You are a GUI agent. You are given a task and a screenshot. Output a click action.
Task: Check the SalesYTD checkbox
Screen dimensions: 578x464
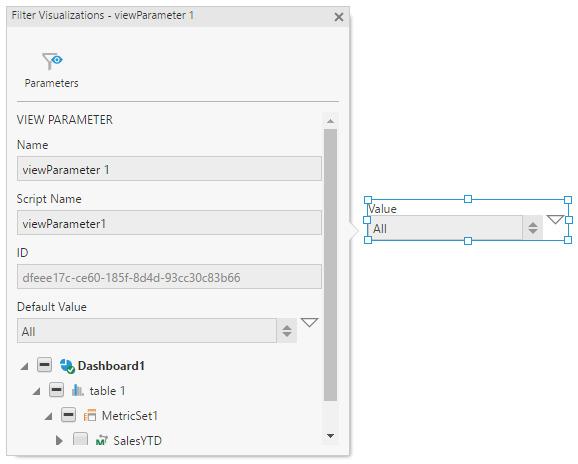pos(80,439)
